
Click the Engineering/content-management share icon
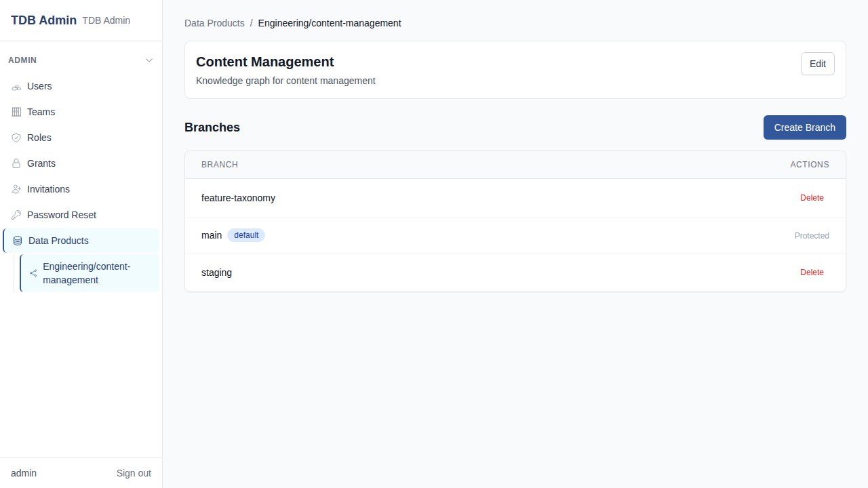(33, 274)
